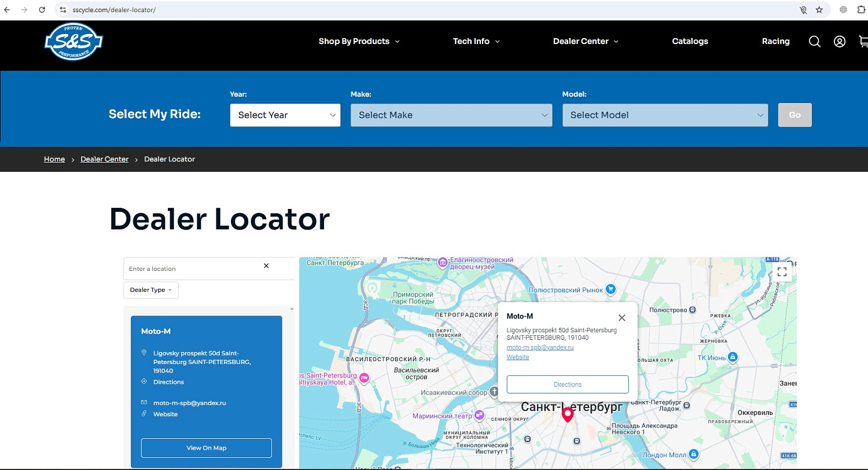Click the moto-m-spb@yandex.ru link in map popup
This screenshot has width=868, height=470.
point(540,347)
